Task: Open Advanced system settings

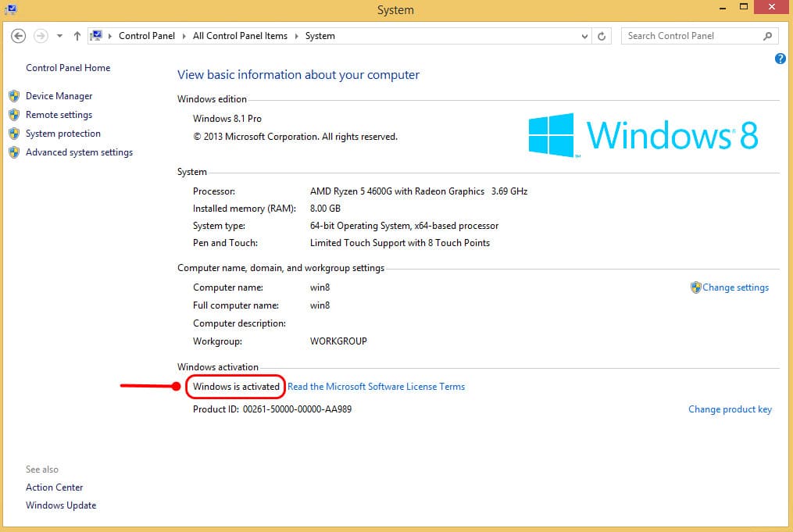Action: (x=80, y=152)
